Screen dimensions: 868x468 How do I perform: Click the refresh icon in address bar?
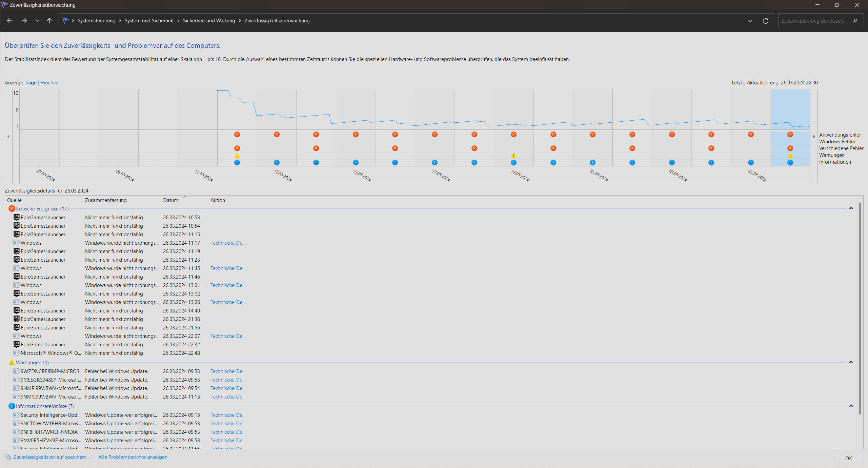(765, 21)
